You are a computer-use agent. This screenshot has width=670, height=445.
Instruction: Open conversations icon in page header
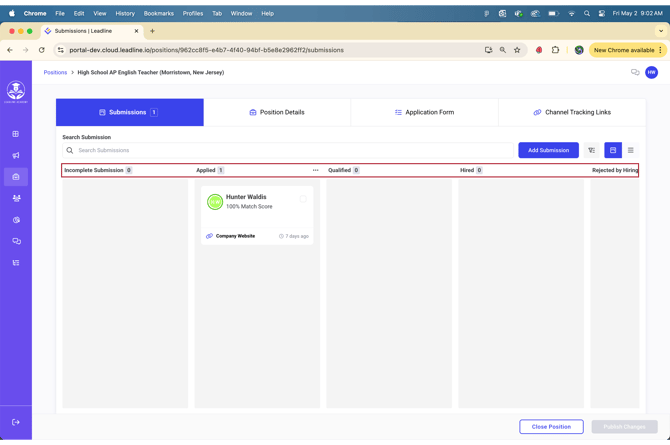coord(635,72)
